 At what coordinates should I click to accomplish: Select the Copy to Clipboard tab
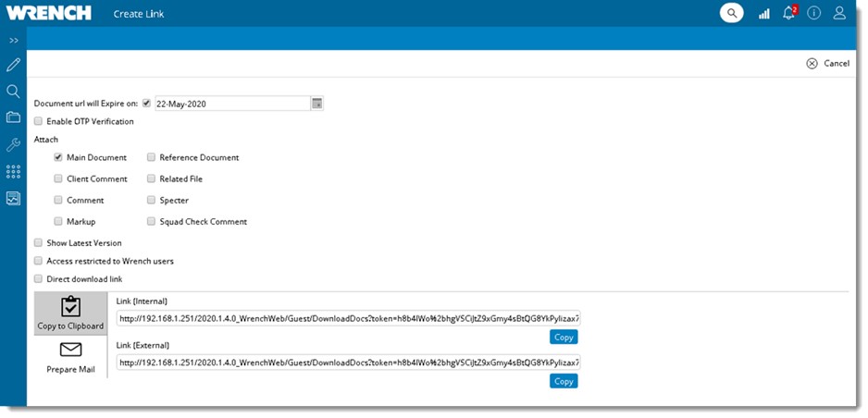click(x=70, y=313)
